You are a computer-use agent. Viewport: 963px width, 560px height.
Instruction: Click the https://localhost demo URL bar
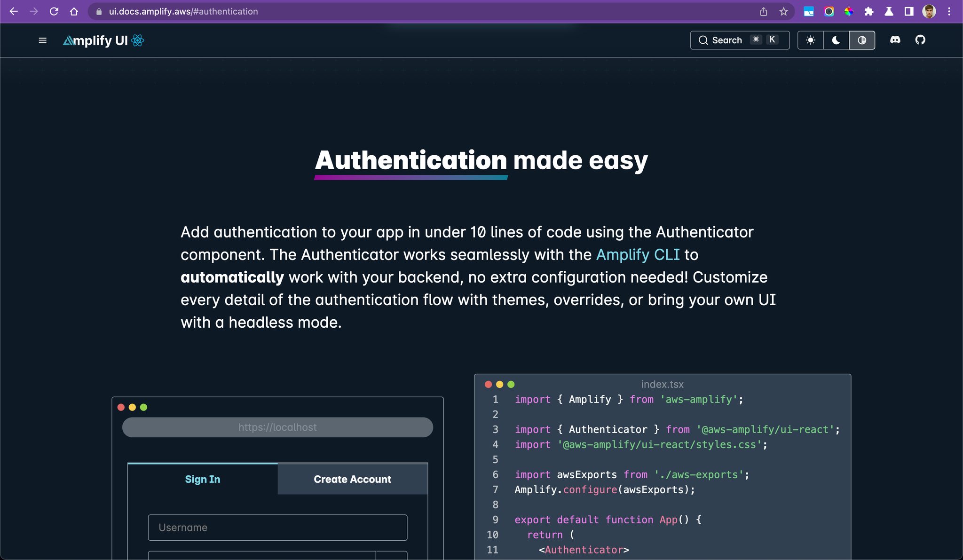(277, 427)
